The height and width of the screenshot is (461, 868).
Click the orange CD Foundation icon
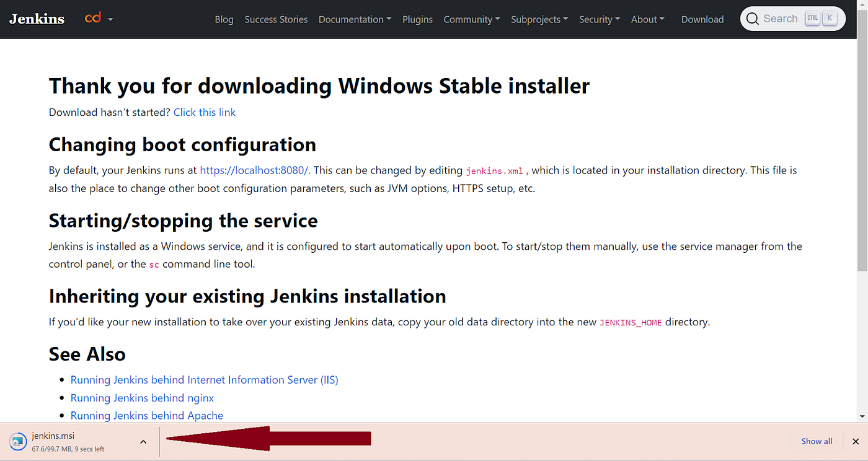pos(92,18)
